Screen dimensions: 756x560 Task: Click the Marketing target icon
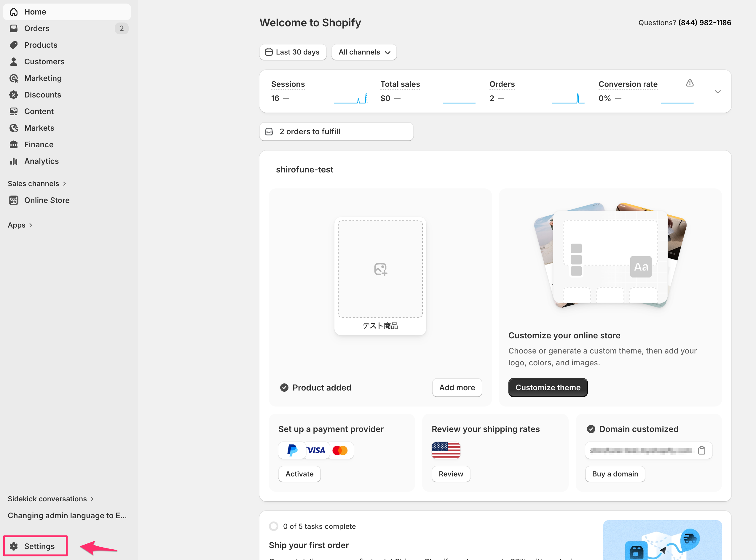pos(14,78)
